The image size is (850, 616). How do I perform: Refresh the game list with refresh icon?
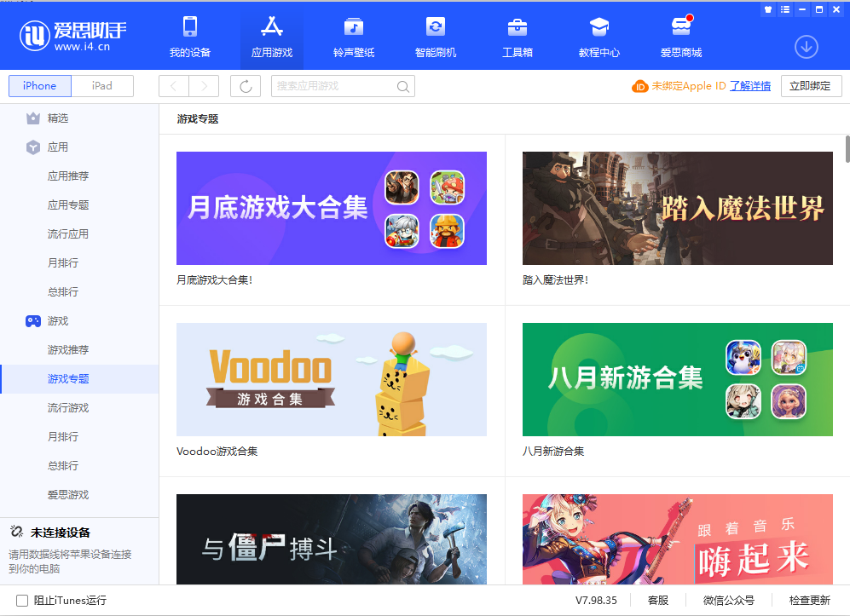(x=245, y=85)
